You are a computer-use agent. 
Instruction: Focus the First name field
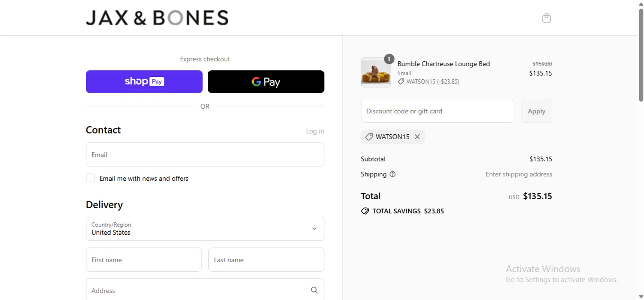[x=144, y=260]
